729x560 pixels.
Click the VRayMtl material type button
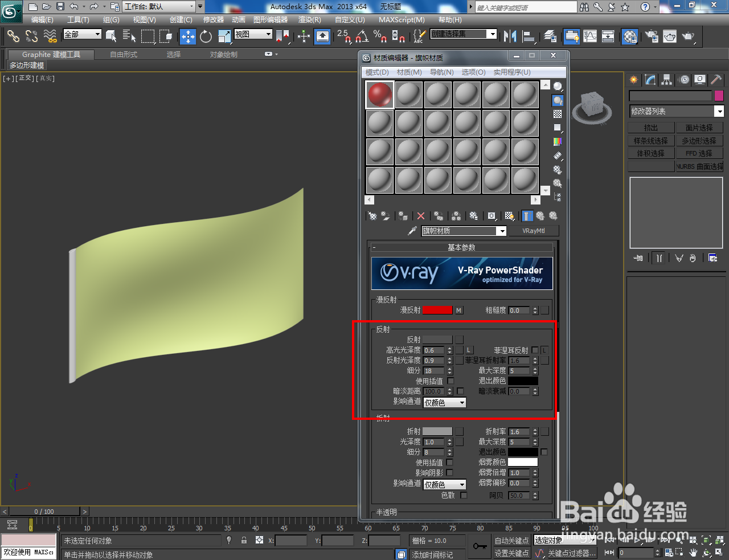pyautogui.click(x=534, y=231)
